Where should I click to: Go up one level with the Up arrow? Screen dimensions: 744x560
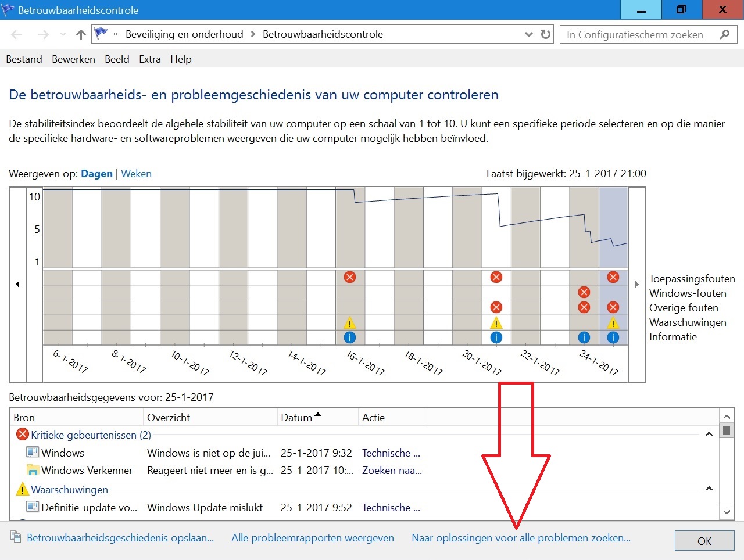click(81, 35)
